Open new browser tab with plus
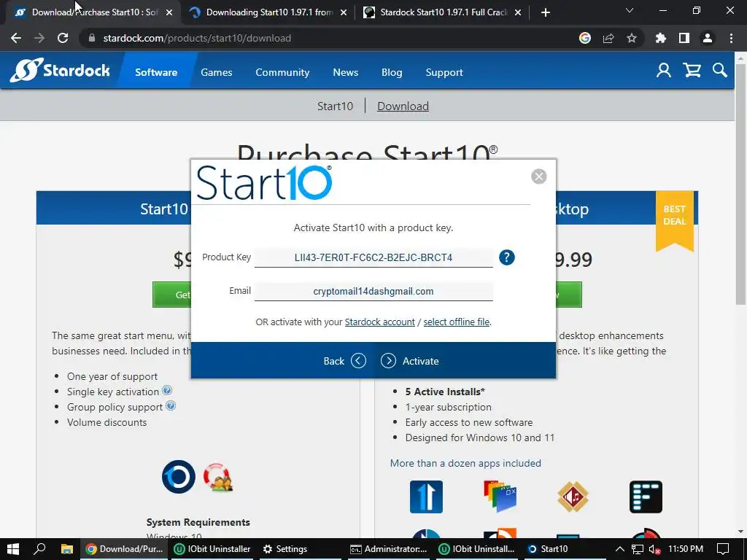747x560 pixels. click(x=546, y=12)
